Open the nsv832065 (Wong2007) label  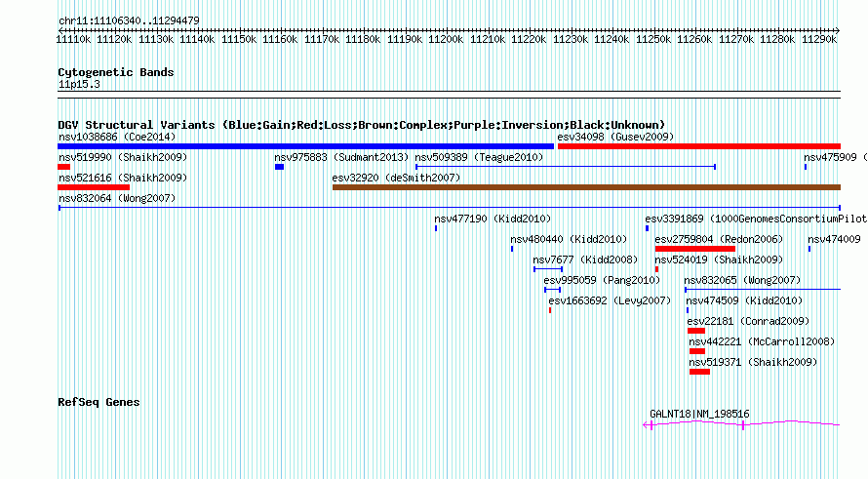click(742, 280)
